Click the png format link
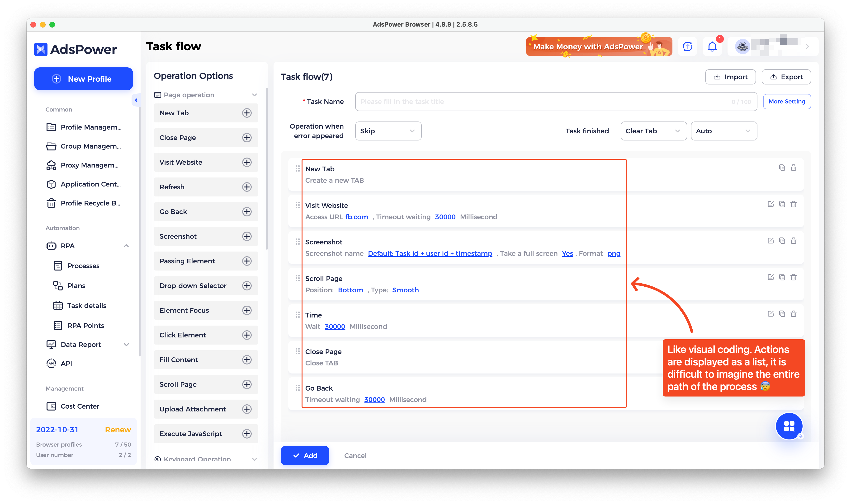 (x=614, y=254)
